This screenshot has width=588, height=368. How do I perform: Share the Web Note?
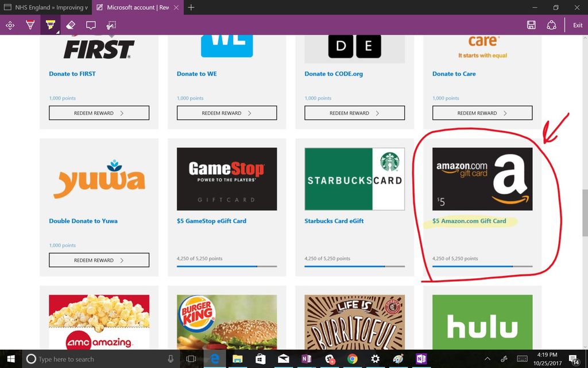[551, 25]
